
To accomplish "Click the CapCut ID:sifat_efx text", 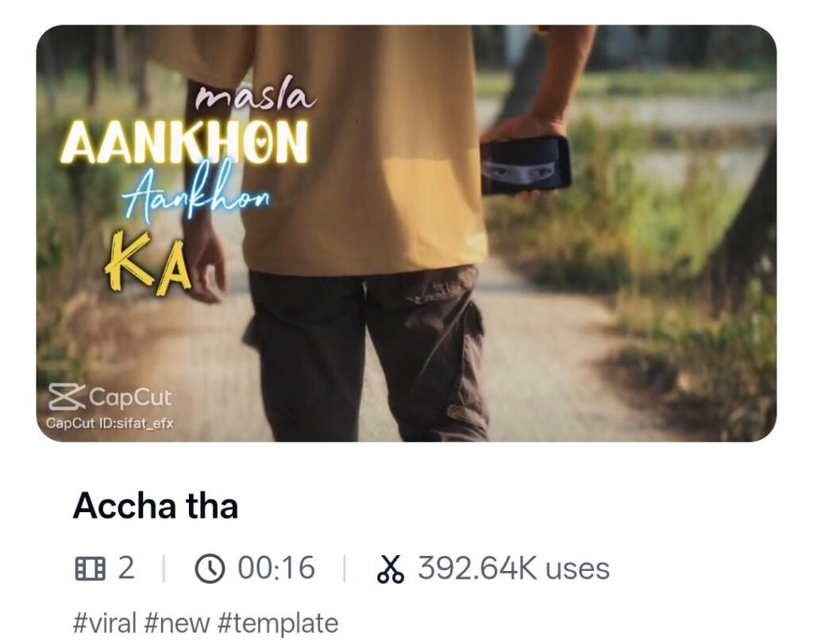I will (x=110, y=423).
